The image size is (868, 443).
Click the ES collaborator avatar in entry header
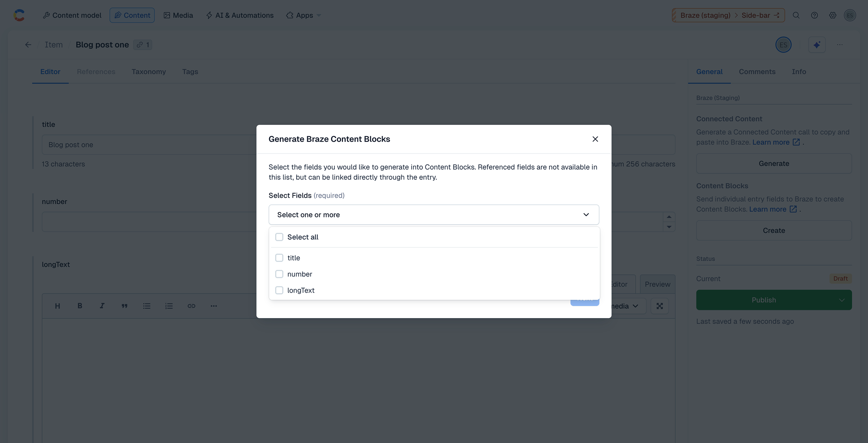click(x=783, y=45)
